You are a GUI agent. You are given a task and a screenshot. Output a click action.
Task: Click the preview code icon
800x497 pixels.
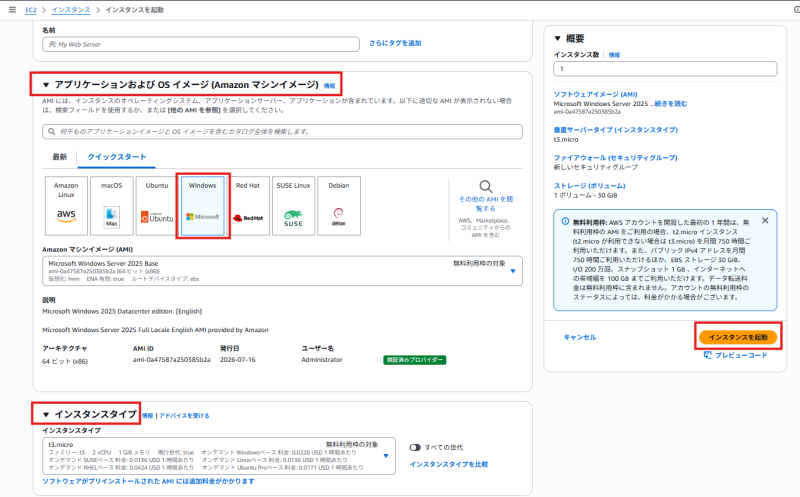point(708,355)
